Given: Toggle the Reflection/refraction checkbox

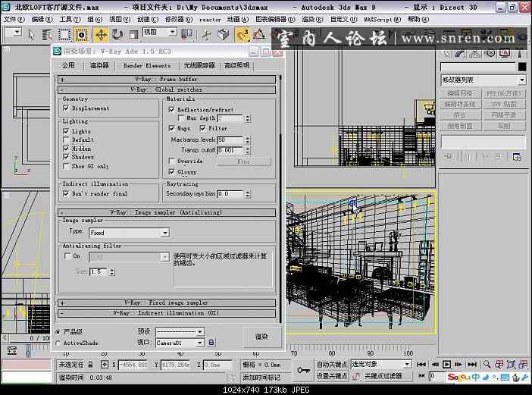Looking at the screenshot, I should (x=172, y=110).
